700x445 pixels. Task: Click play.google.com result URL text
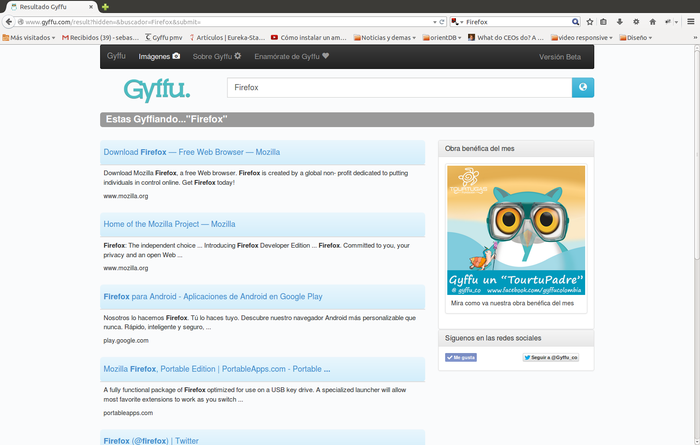pos(126,341)
